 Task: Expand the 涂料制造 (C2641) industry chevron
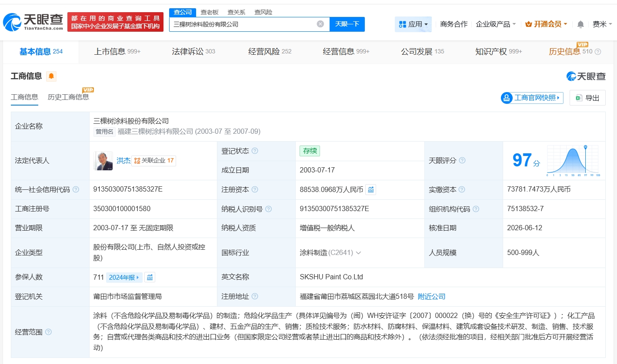359,253
